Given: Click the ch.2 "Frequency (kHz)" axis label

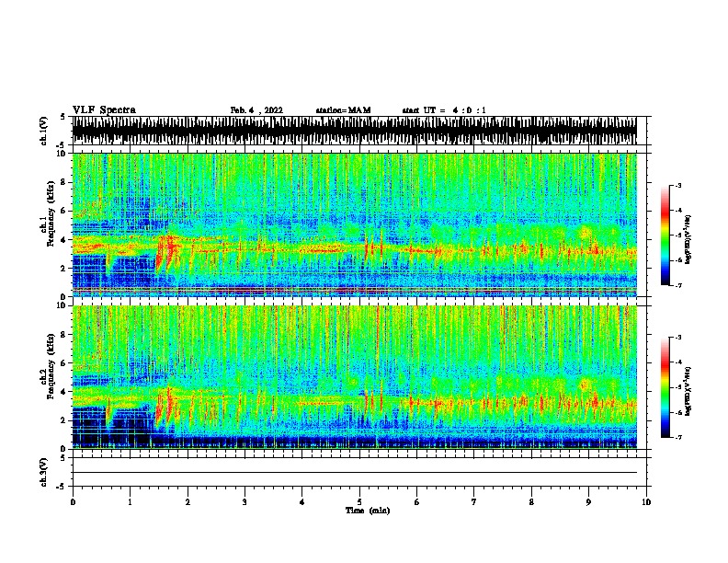Looking at the screenshot, I should click(51, 366).
